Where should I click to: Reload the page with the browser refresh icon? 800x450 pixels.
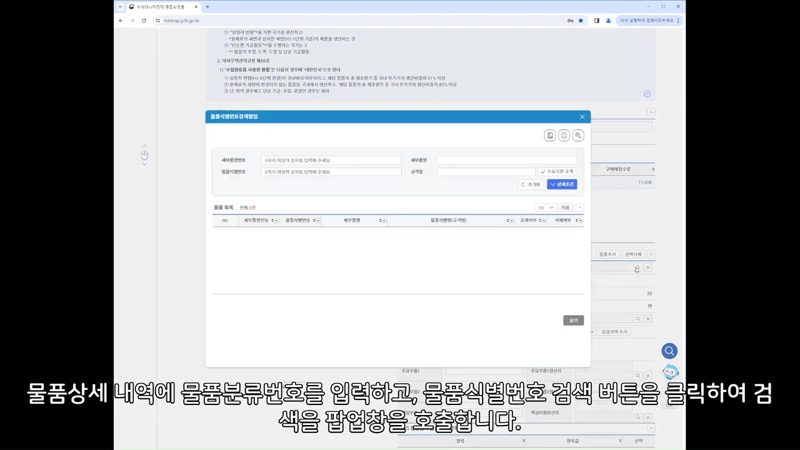pyautogui.click(x=144, y=21)
